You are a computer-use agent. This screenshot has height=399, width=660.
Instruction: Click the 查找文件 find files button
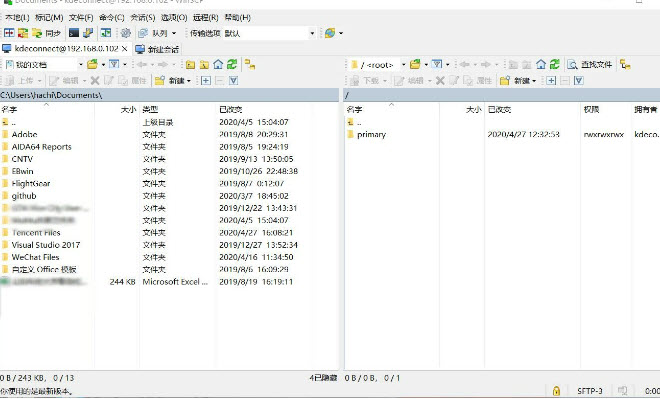(x=590, y=64)
